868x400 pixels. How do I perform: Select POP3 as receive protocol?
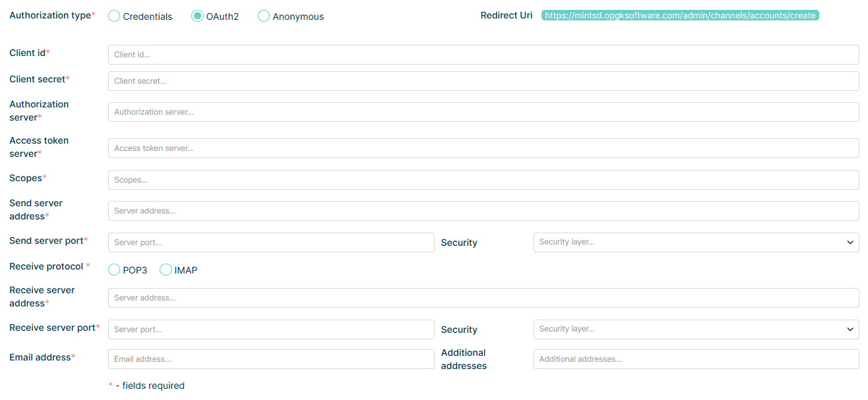click(x=114, y=270)
